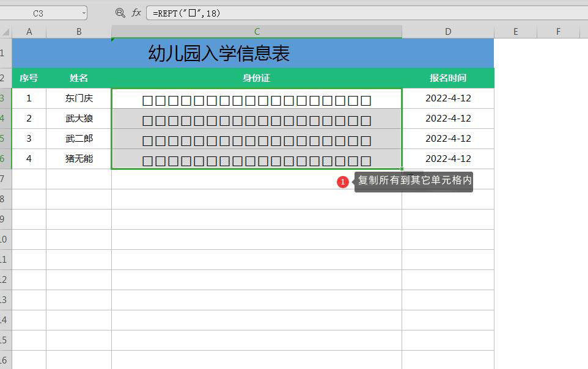Screen dimensions: 588x369
Task: Click the Name Box showing C3
Action: click(39, 13)
